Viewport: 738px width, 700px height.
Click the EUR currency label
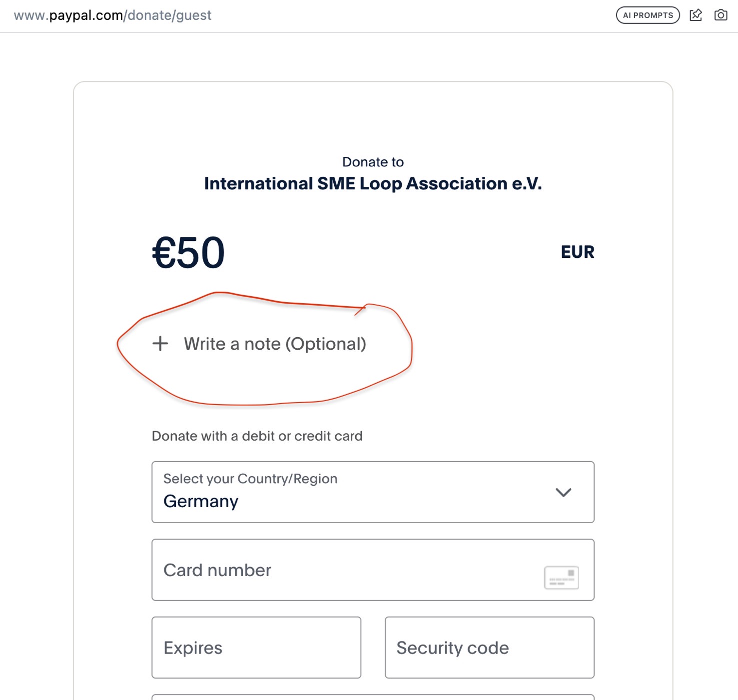(x=577, y=252)
